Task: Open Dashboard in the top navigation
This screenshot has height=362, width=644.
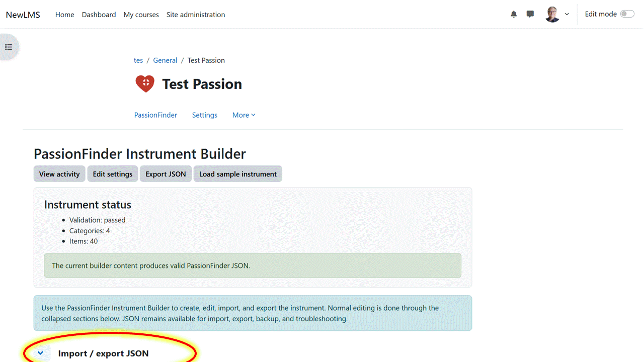Action: (x=99, y=15)
